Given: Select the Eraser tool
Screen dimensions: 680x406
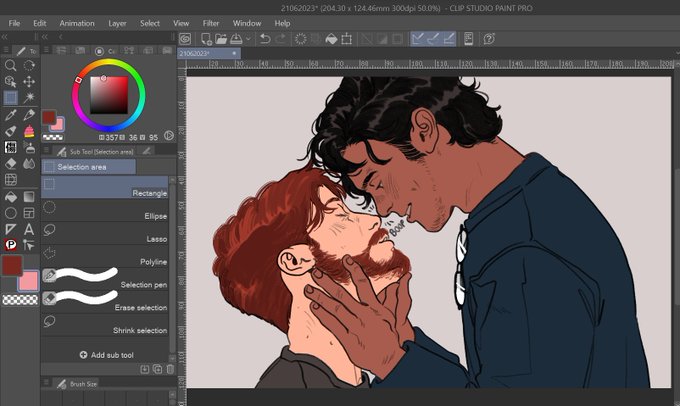Looking at the screenshot, I should (x=10, y=164).
